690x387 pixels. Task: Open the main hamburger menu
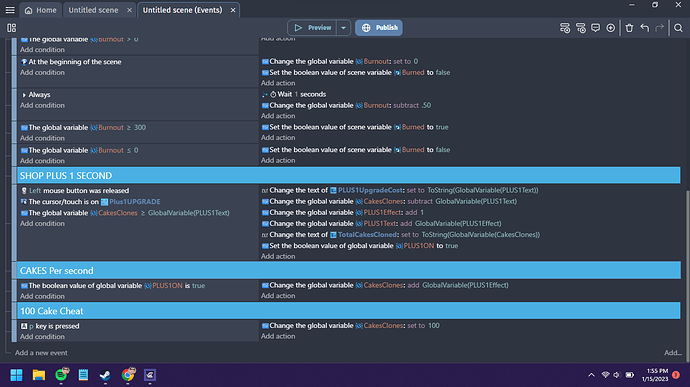click(x=10, y=10)
